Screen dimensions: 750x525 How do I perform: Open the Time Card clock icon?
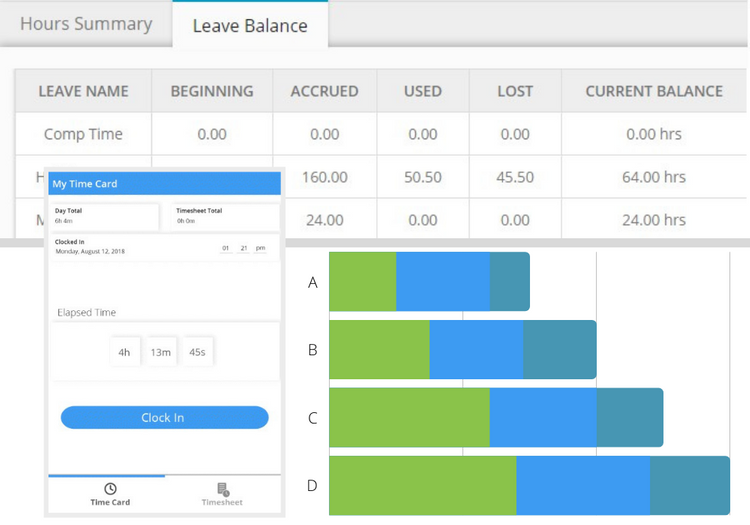click(x=110, y=489)
